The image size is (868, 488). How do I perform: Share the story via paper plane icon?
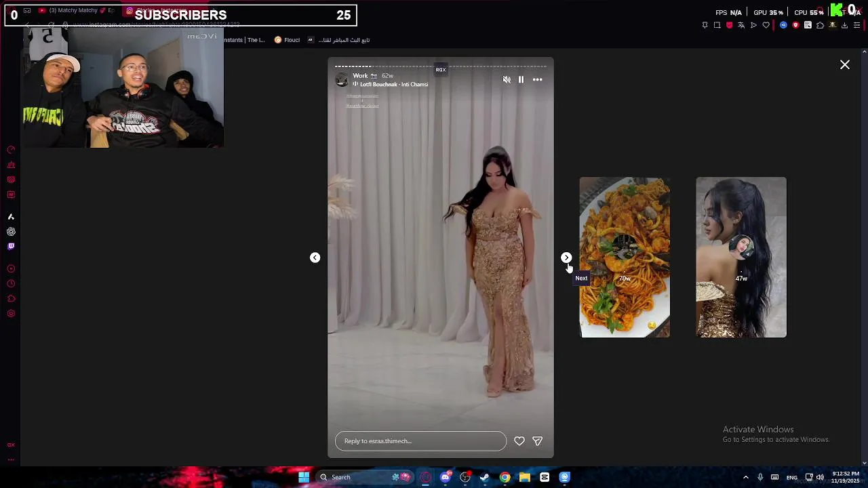point(537,441)
